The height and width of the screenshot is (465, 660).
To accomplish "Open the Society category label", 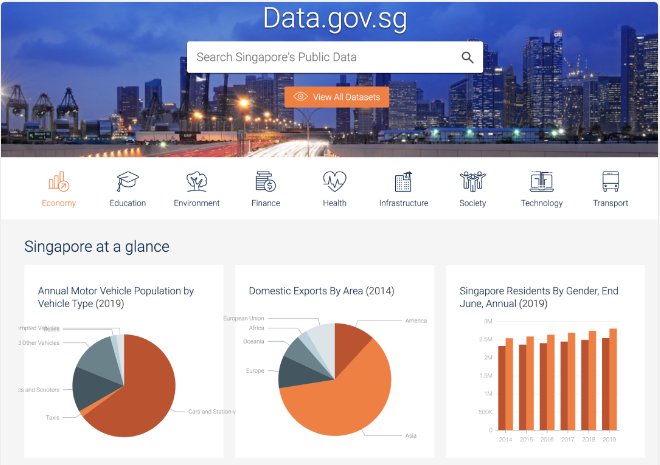I will click(x=473, y=203).
